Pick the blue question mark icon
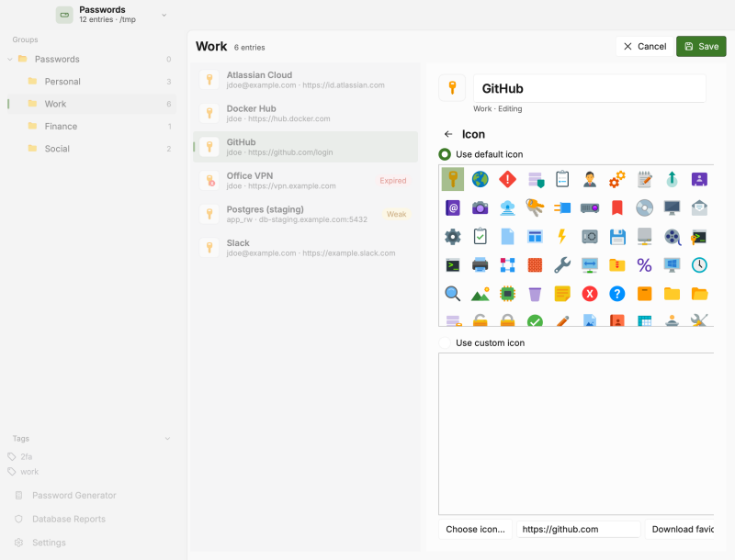This screenshot has width=735, height=560. tap(617, 294)
